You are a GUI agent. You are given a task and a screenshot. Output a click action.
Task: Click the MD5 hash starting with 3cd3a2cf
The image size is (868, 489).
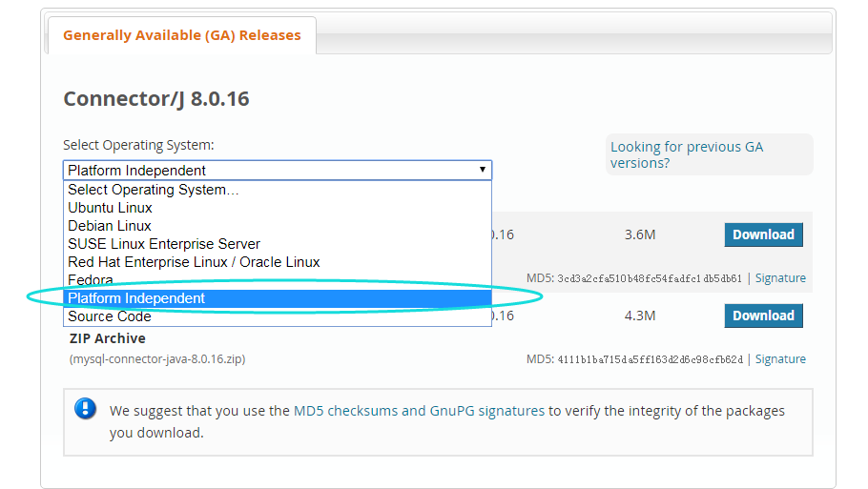click(650, 278)
